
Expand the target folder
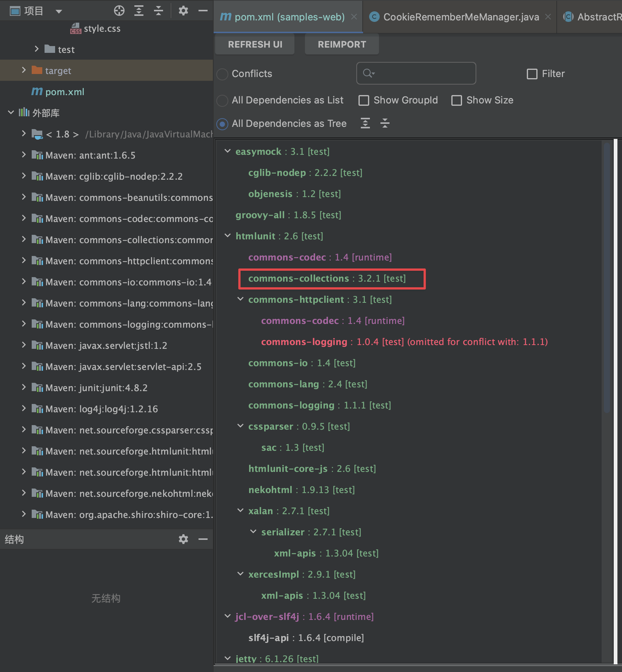click(x=24, y=70)
